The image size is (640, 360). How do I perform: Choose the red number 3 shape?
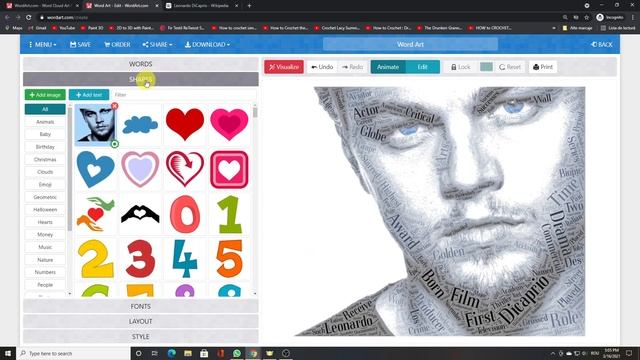click(x=140, y=259)
